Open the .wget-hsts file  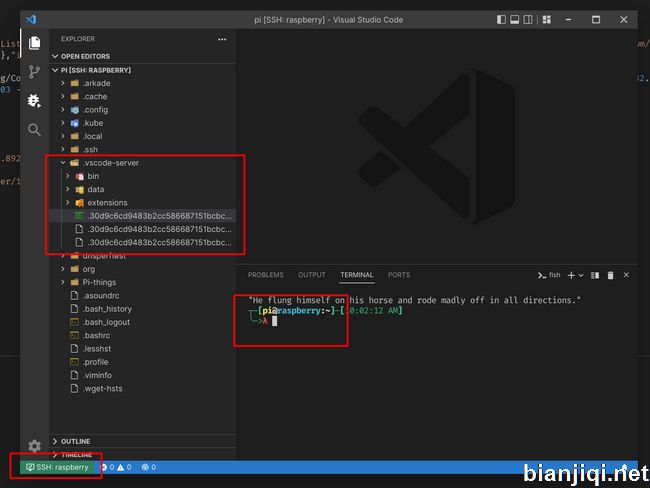coord(143,388)
